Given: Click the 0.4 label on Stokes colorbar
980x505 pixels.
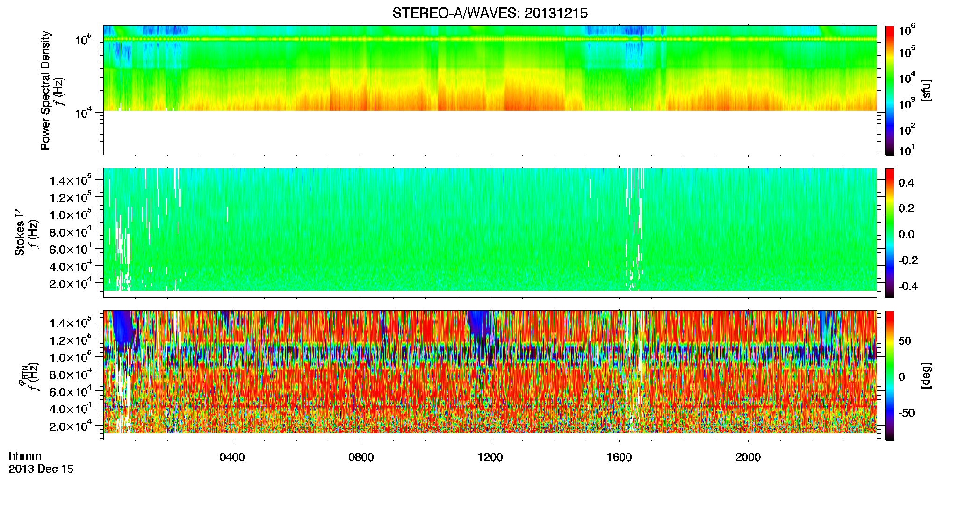Looking at the screenshot, I should (906, 183).
